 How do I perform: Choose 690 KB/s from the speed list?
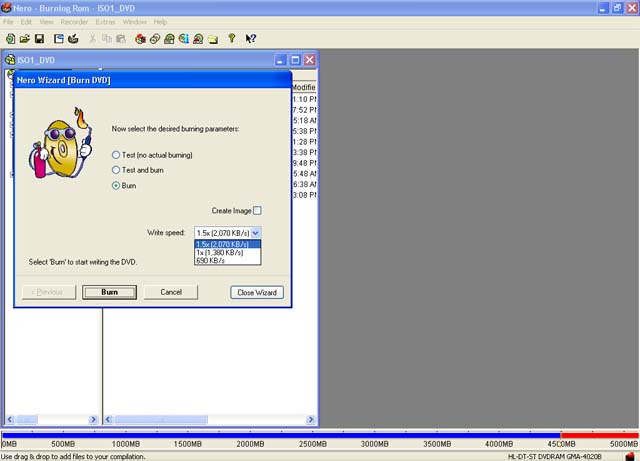(228, 261)
